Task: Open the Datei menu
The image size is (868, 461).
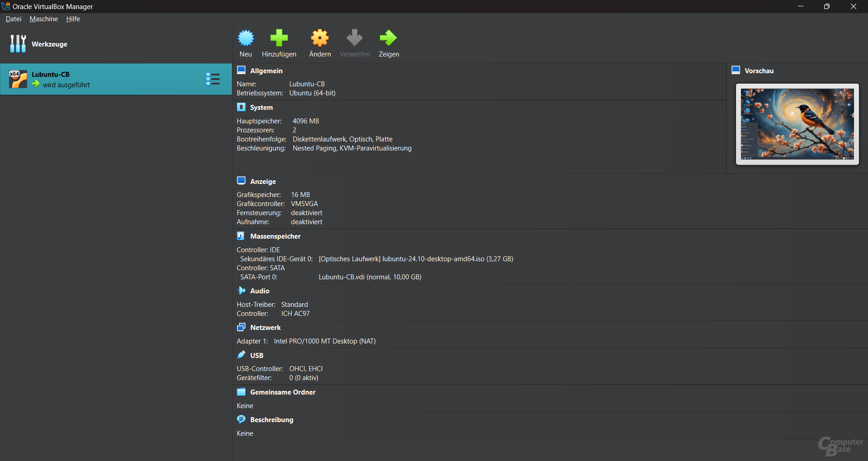Action: coord(14,19)
